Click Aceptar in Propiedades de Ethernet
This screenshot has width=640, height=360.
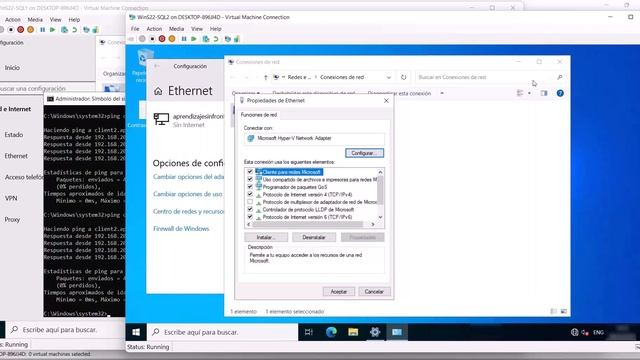pyautogui.click(x=338, y=291)
